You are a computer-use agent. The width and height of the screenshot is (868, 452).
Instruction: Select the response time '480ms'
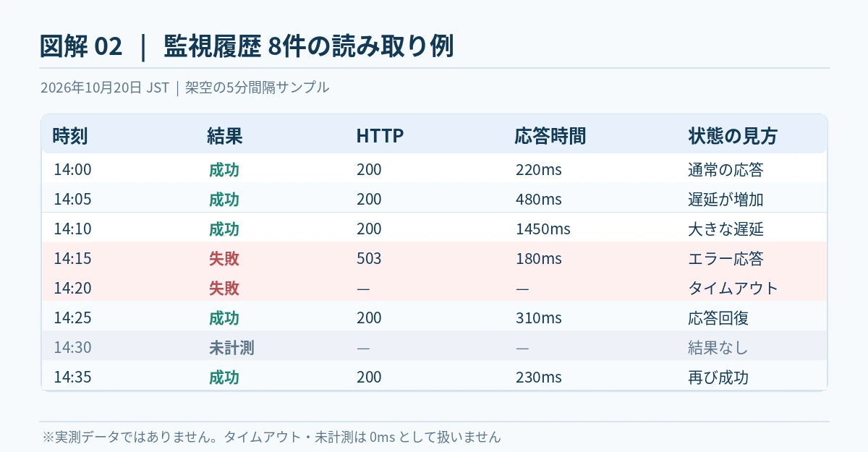(539, 200)
